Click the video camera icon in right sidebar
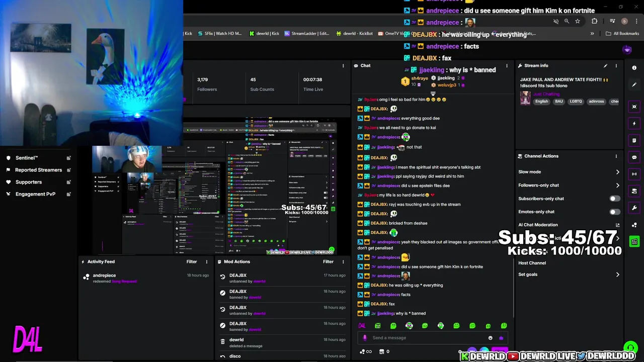Viewport: 644px width, 362px height. pyautogui.click(x=634, y=191)
